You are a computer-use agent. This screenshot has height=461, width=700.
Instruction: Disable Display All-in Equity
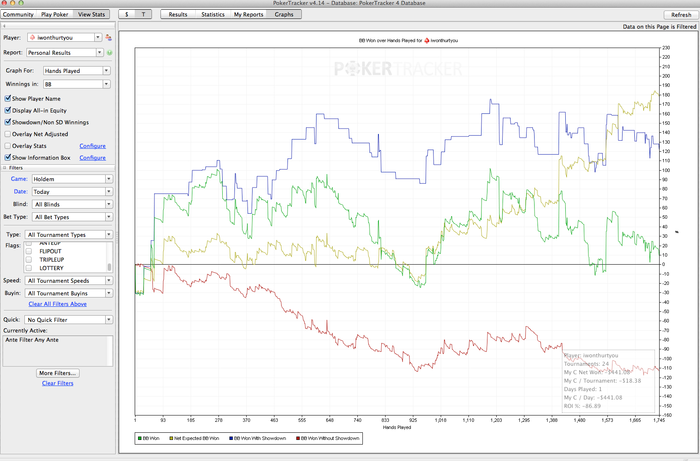point(8,110)
